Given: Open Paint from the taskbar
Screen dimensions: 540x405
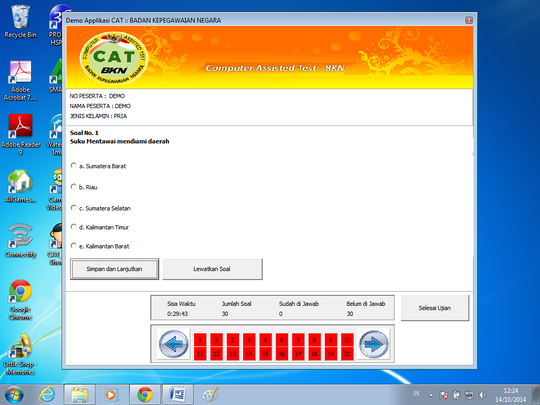Looking at the screenshot, I should [210, 395].
